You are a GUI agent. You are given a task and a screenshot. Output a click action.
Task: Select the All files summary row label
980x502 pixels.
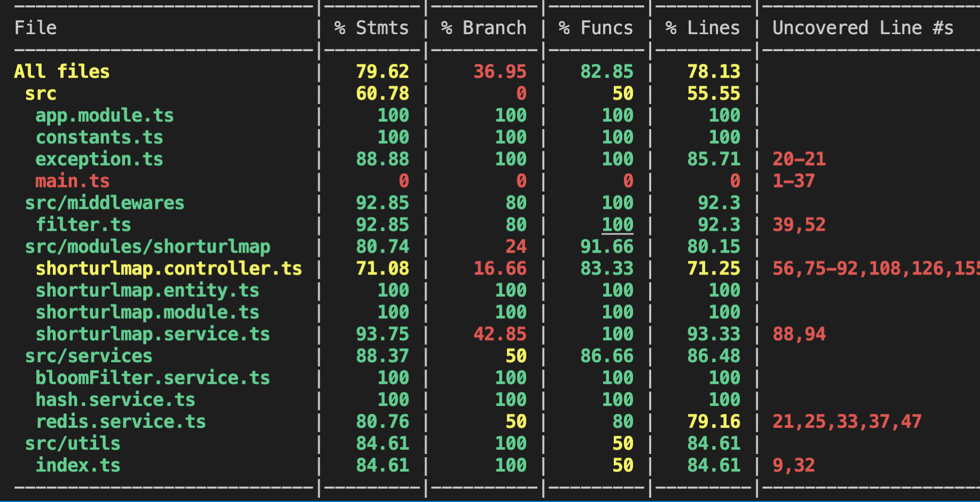(x=62, y=72)
